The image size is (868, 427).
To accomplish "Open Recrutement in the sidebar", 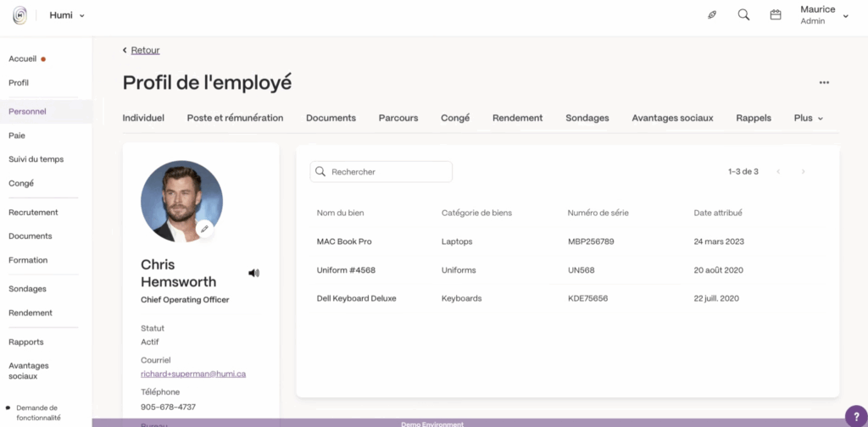I will coord(33,213).
